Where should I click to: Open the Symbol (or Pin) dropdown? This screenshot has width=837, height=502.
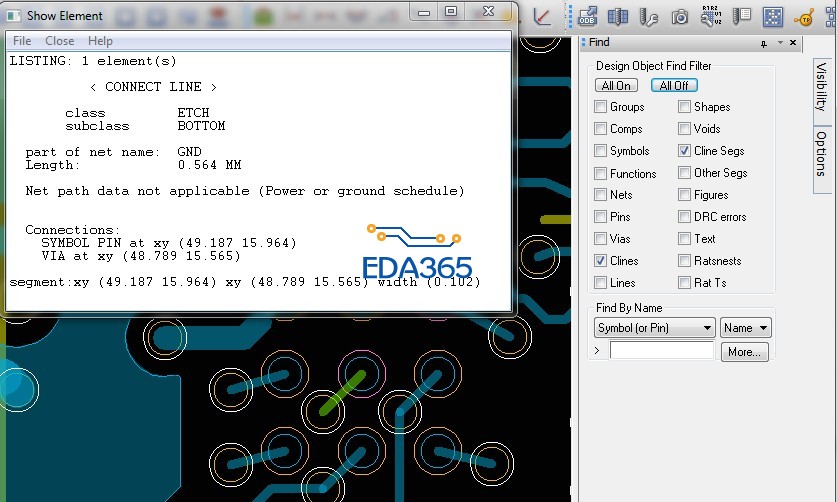[x=654, y=327]
